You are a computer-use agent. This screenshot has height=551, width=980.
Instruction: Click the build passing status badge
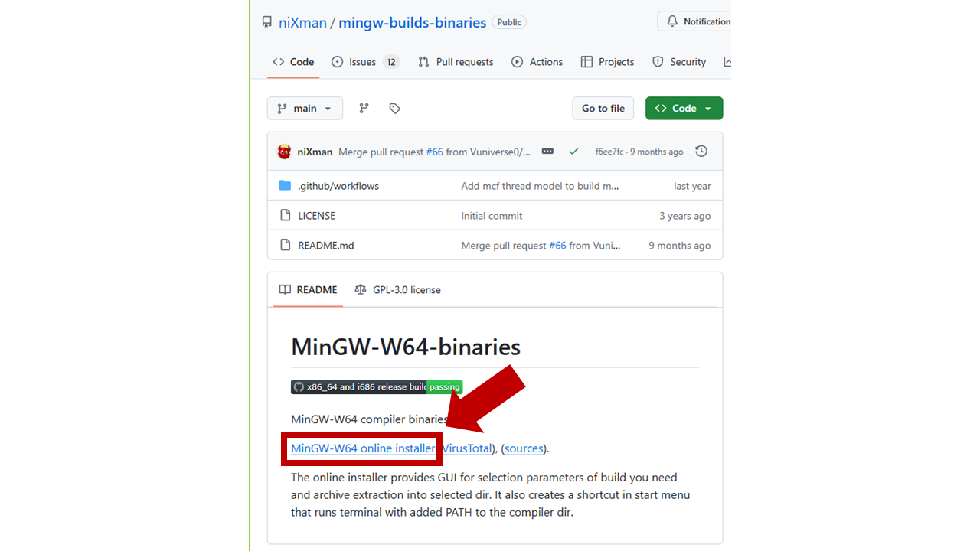(x=377, y=387)
